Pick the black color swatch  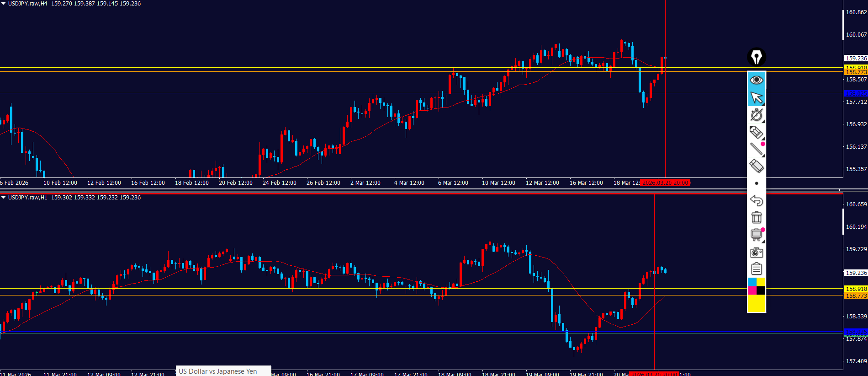pos(761,290)
